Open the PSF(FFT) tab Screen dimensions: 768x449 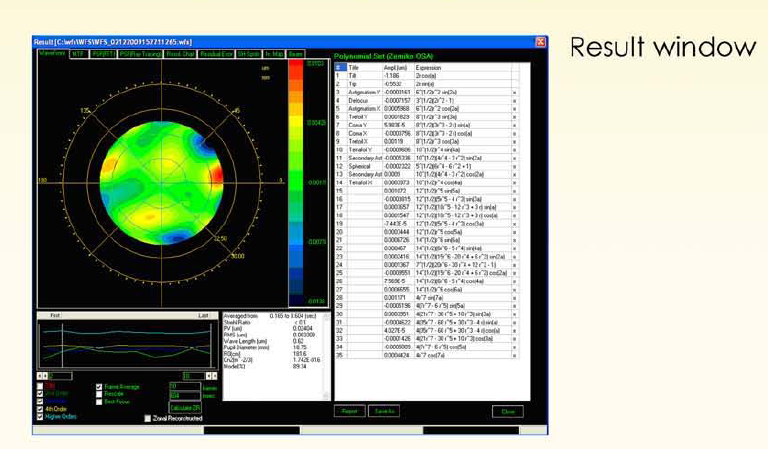[101, 53]
